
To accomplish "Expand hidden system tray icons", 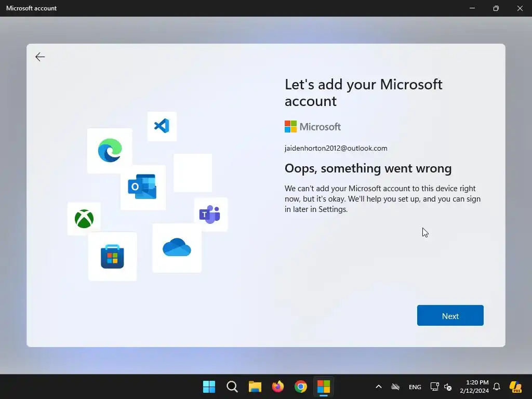I will (x=379, y=387).
